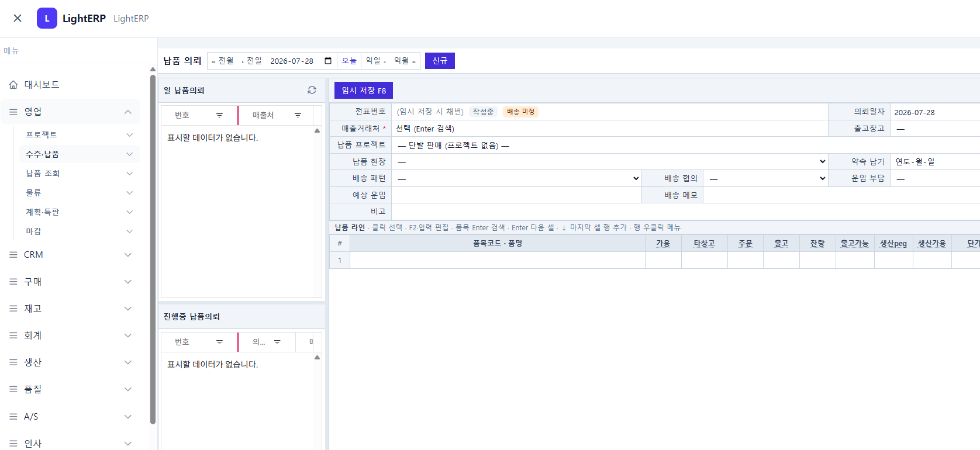Expand the 프로젝트 submenu
Image resolution: width=980 pixels, height=450 pixels.
tap(130, 134)
